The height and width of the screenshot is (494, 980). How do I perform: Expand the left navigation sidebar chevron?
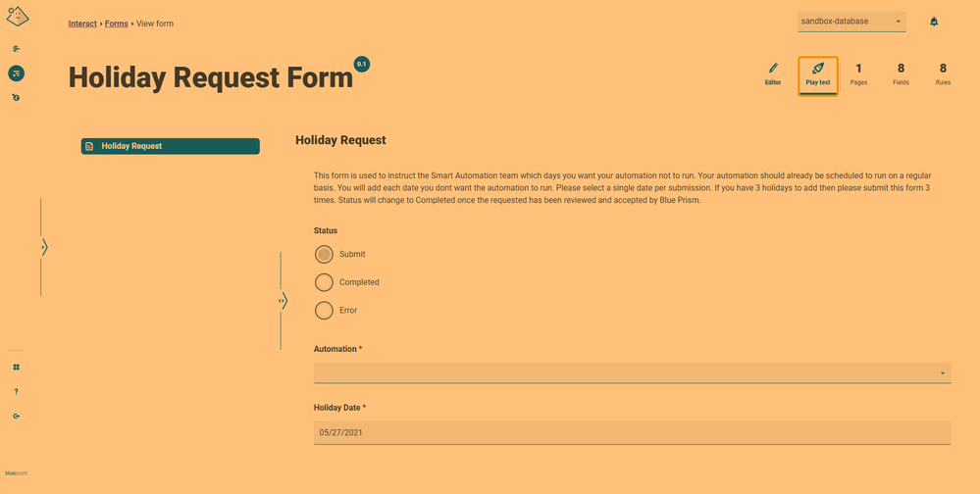pos(44,247)
